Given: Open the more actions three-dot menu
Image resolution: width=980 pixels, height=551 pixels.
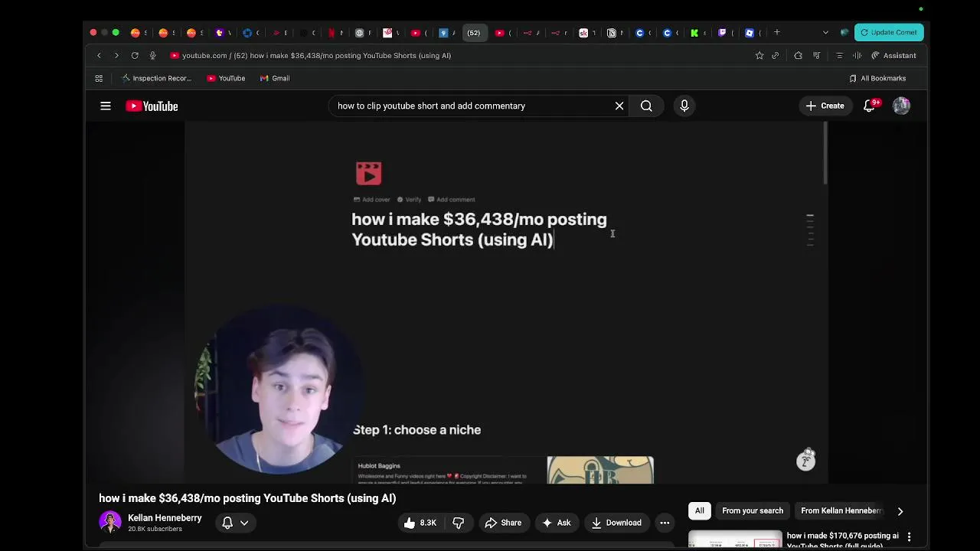Looking at the screenshot, I should (665, 523).
